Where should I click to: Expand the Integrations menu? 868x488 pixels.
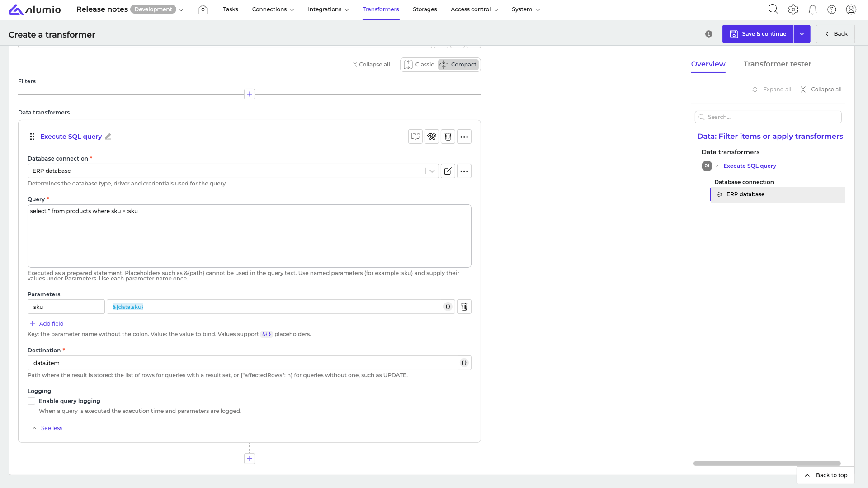point(328,9)
